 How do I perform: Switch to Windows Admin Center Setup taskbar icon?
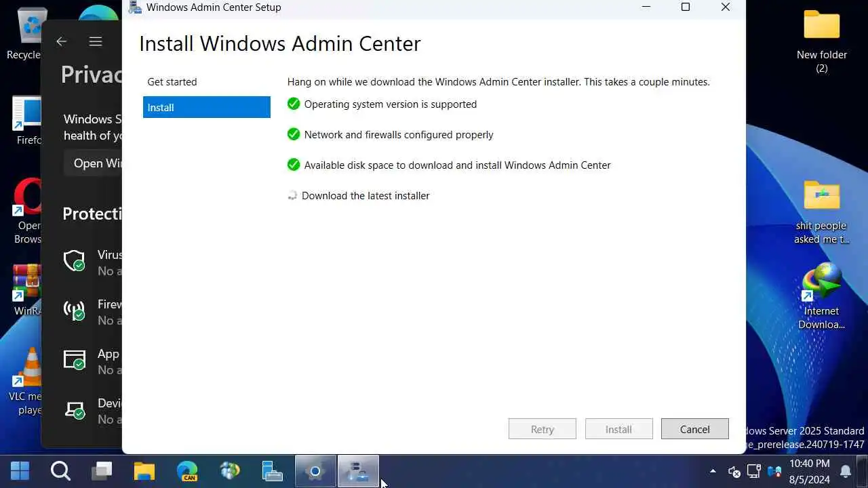pos(357,471)
